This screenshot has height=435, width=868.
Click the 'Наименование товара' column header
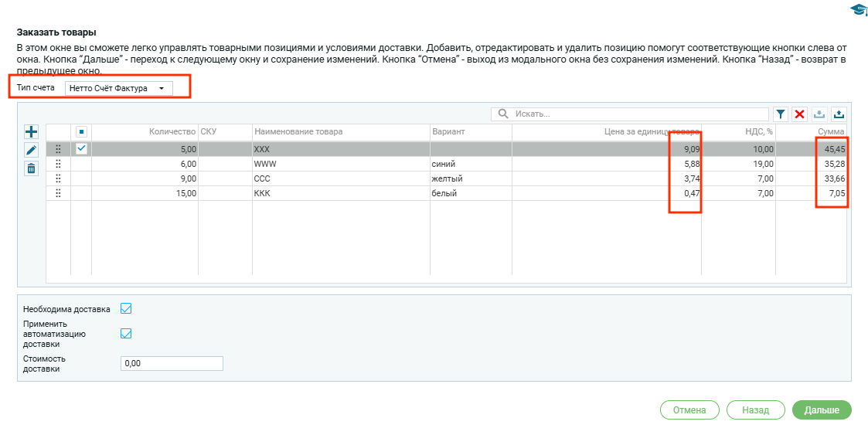tap(298, 132)
